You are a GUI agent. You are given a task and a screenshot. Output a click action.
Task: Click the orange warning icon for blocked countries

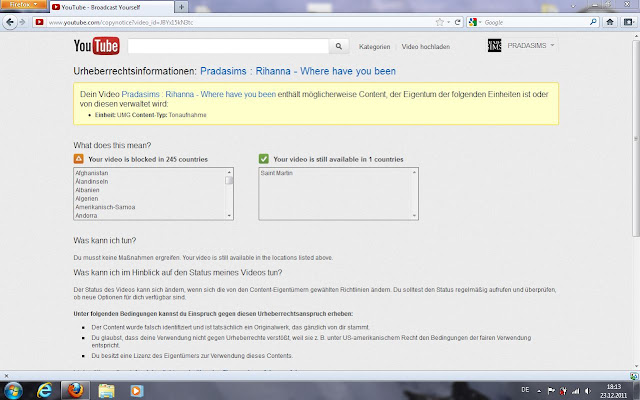click(79, 159)
